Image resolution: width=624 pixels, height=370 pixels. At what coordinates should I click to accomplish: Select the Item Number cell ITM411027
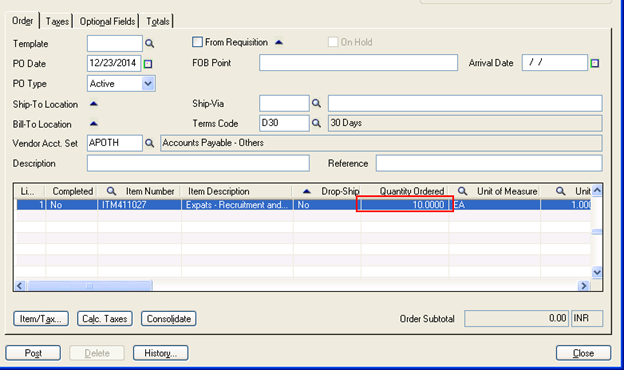pyautogui.click(x=139, y=204)
